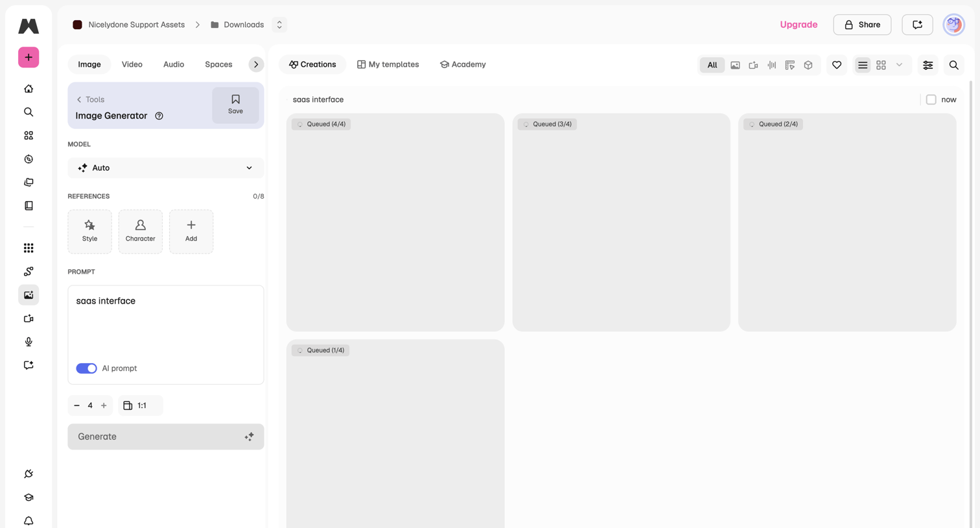Open the My templates tab
Viewport: 980px width, 528px height.
pos(388,64)
